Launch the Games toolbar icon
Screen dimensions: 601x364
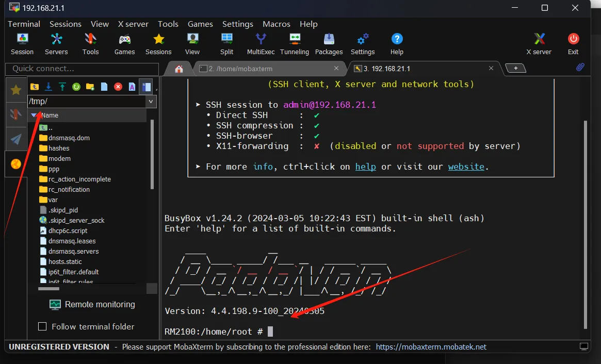(x=124, y=44)
